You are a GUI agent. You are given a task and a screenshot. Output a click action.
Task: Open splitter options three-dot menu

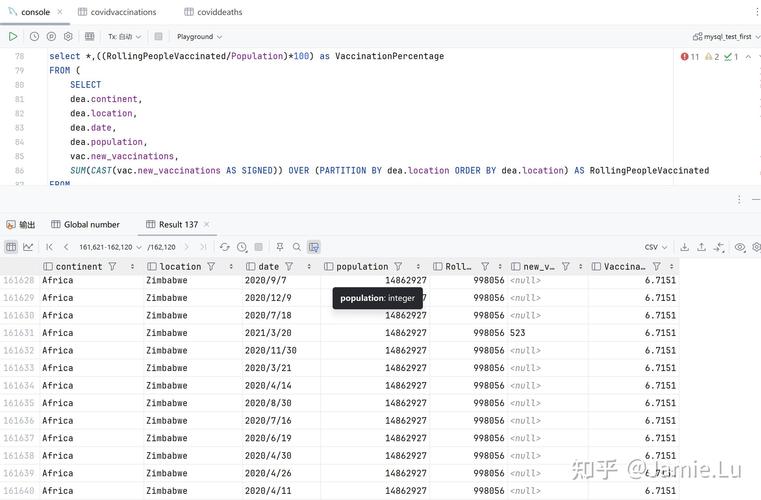739,200
